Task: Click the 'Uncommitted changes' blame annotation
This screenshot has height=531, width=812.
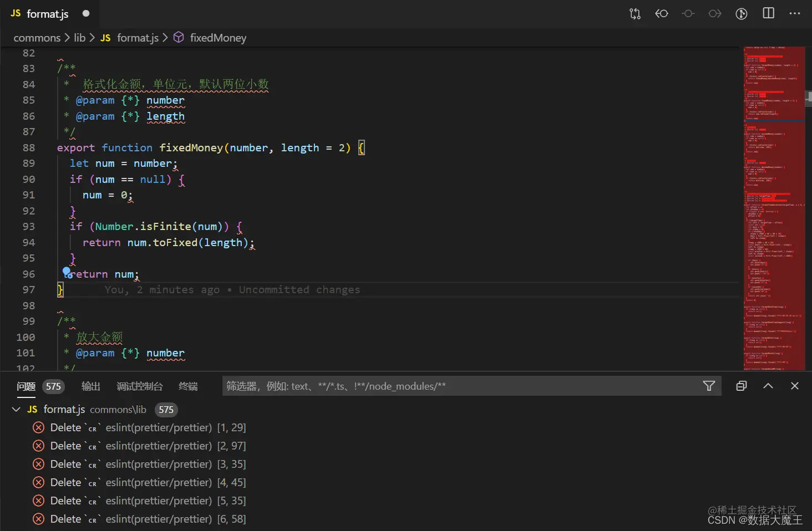Action: pos(300,289)
